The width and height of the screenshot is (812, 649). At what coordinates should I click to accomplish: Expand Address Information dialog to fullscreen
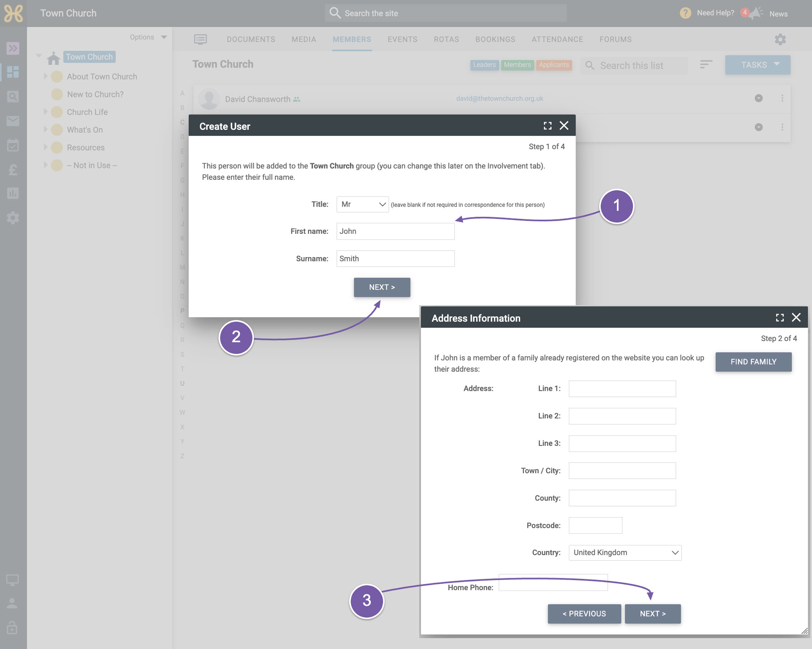tap(780, 318)
